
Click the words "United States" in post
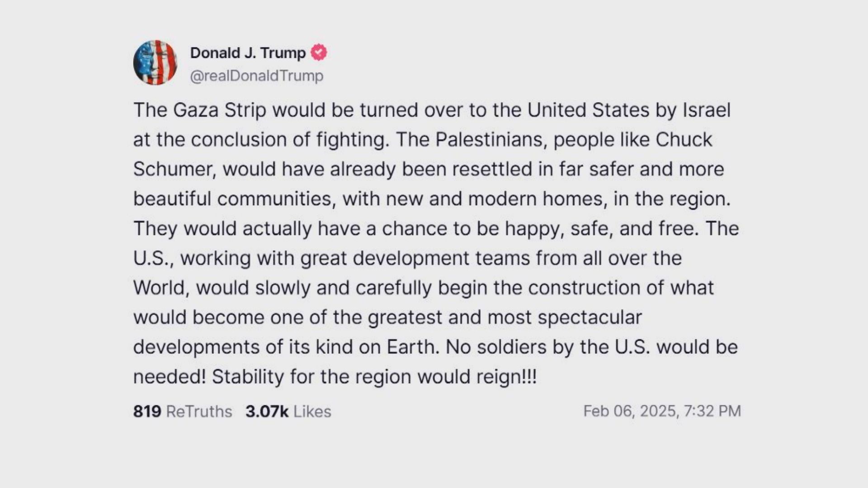coord(588,110)
